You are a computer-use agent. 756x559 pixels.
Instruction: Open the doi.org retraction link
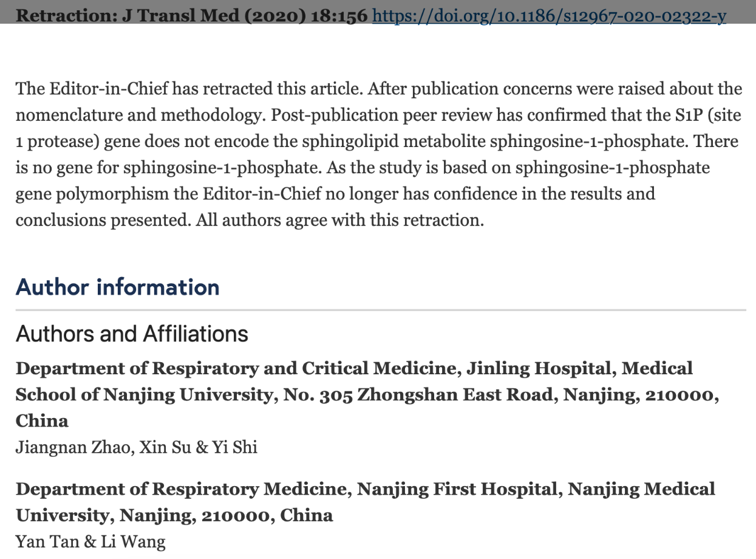click(549, 16)
